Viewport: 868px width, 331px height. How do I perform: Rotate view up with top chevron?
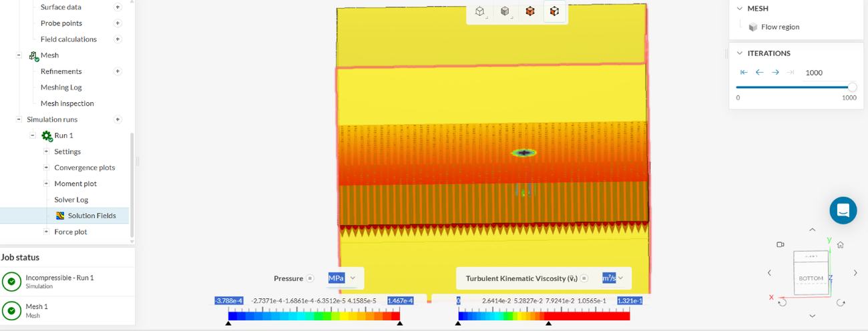pyautogui.click(x=812, y=230)
